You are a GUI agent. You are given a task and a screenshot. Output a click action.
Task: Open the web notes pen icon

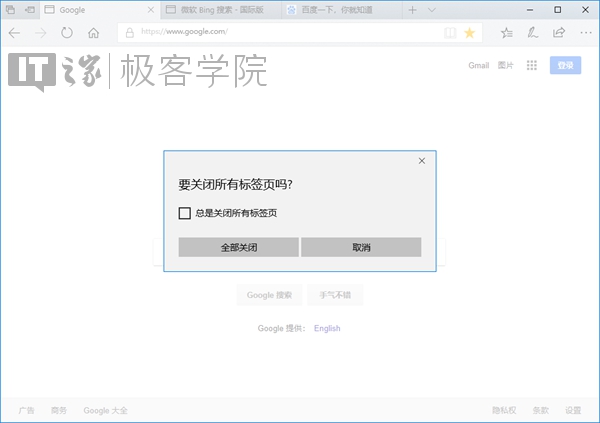tap(533, 33)
